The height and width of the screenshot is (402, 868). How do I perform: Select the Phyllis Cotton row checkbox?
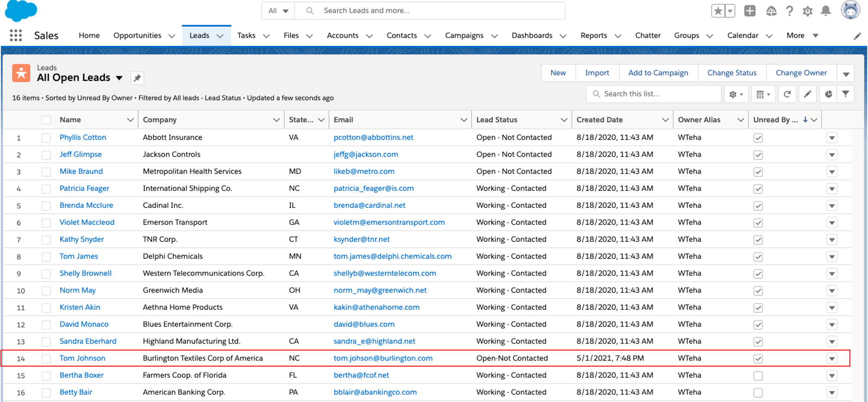point(46,138)
